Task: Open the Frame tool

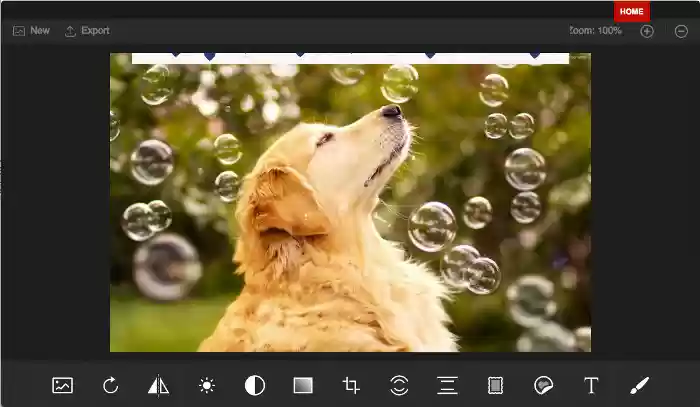Action: click(495, 385)
